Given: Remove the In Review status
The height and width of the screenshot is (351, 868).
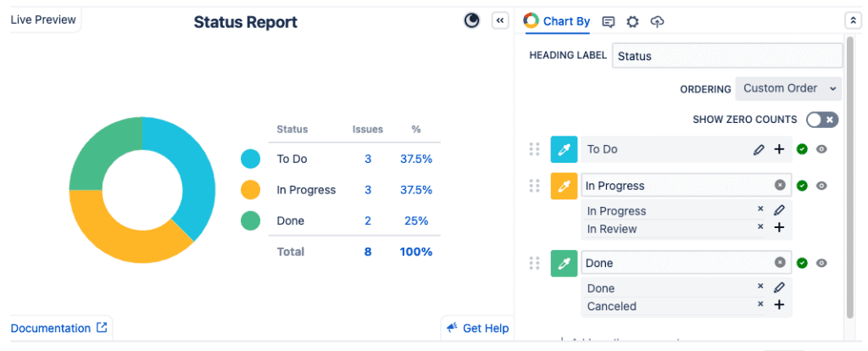Looking at the screenshot, I should [760, 227].
